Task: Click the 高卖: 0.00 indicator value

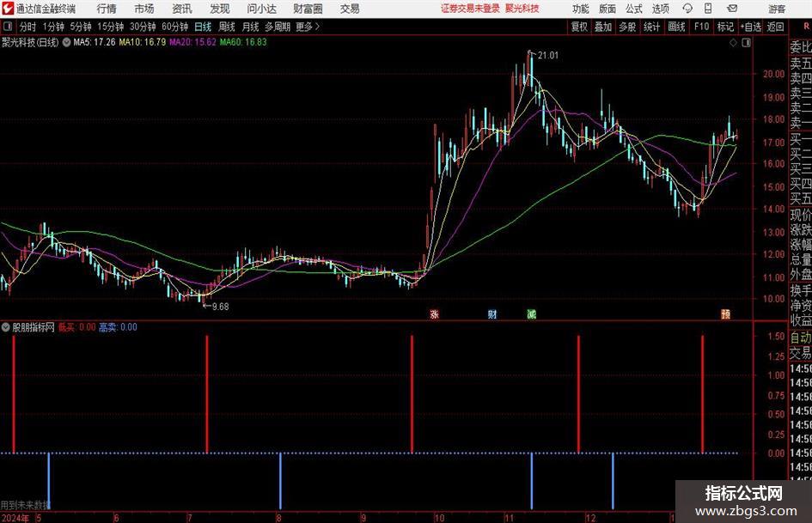Action: pyautogui.click(x=118, y=327)
